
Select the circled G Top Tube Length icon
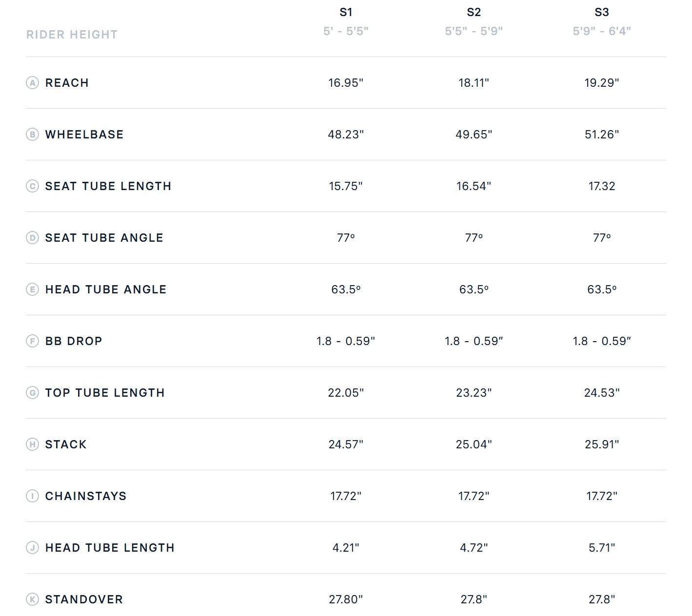pos(32,393)
